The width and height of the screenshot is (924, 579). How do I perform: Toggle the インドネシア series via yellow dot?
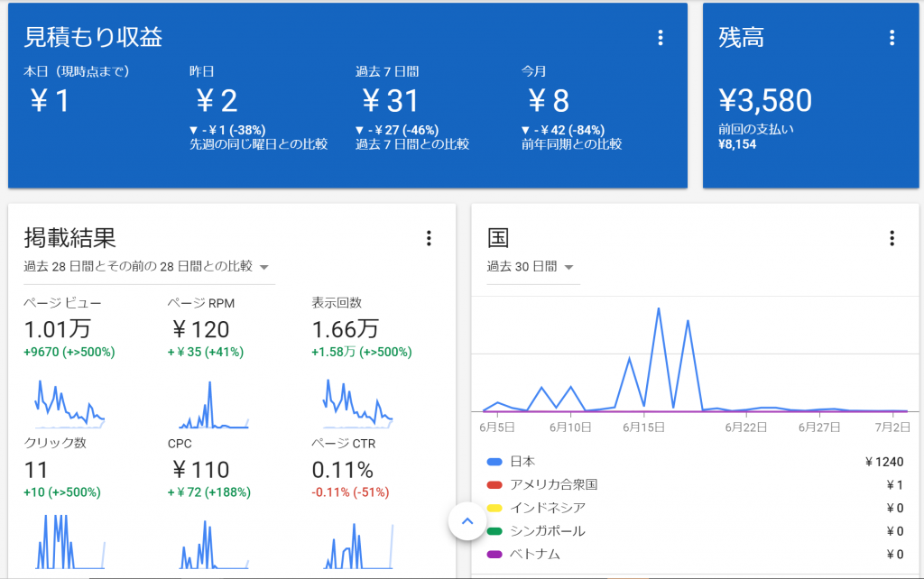point(494,508)
